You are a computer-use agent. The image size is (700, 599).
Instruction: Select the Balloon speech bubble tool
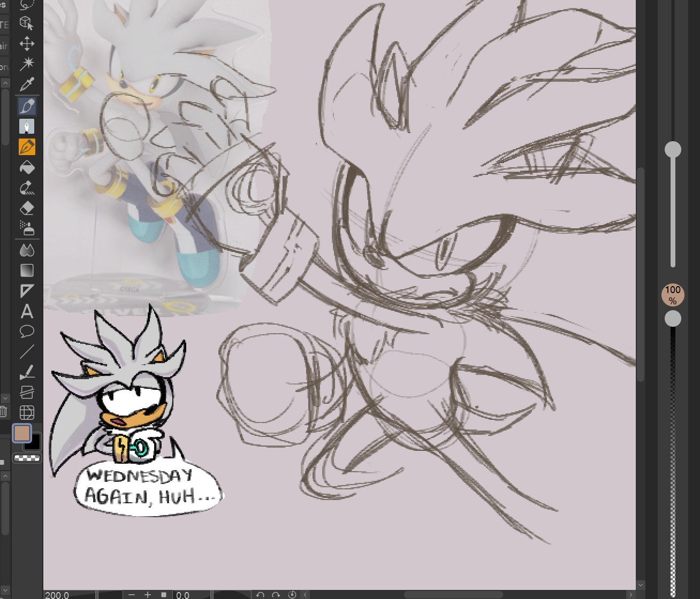27,332
